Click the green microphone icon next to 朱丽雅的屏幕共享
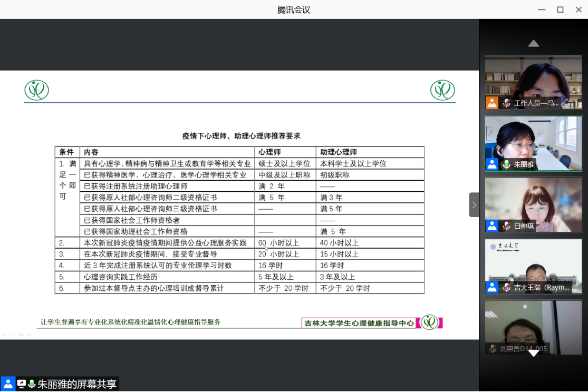 [32, 384]
